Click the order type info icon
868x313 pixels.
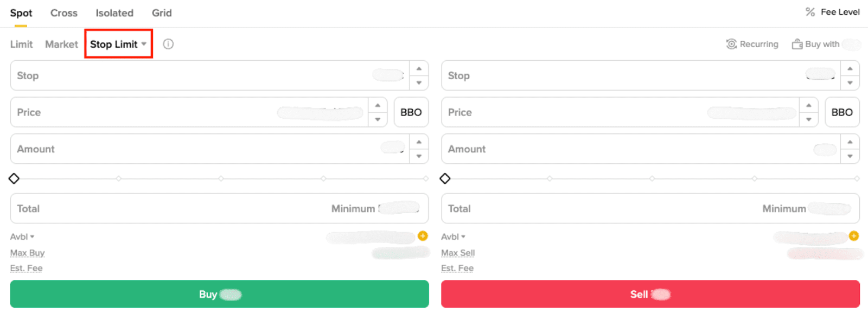[x=168, y=44]
